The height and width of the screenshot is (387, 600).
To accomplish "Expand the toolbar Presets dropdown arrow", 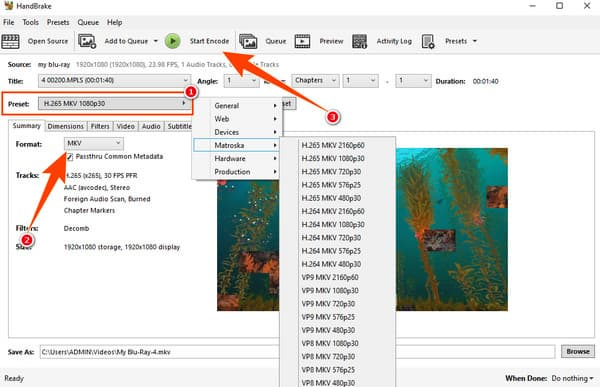I will click(x=475, y=41).
